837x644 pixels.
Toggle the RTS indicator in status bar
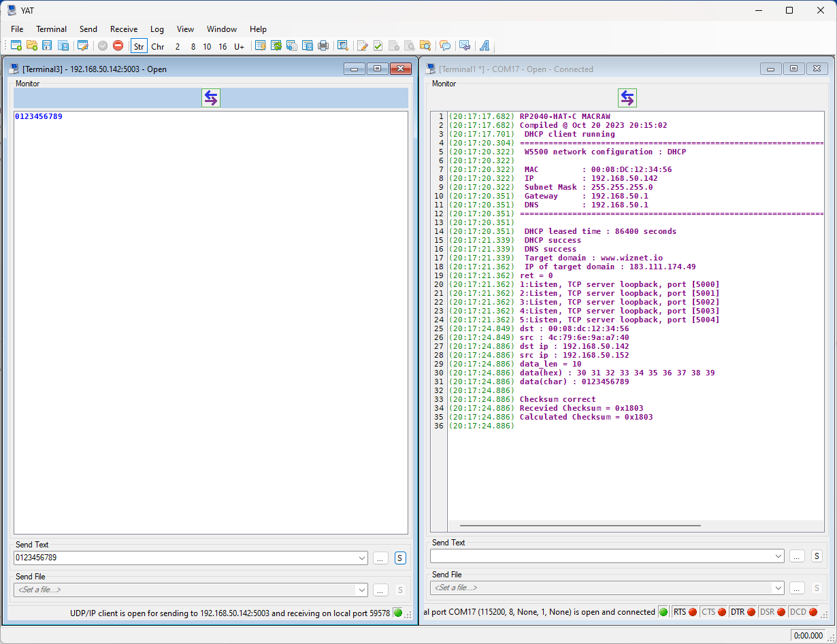click(x=685, y=611)
